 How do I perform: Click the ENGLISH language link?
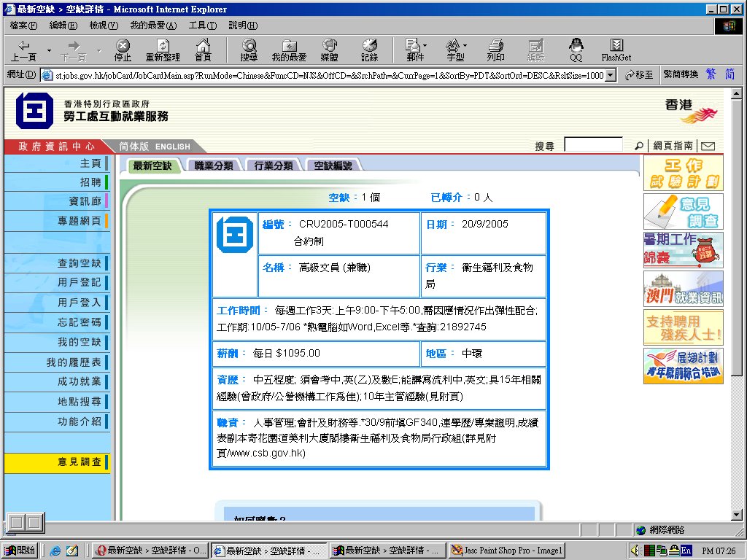(172, 147)
